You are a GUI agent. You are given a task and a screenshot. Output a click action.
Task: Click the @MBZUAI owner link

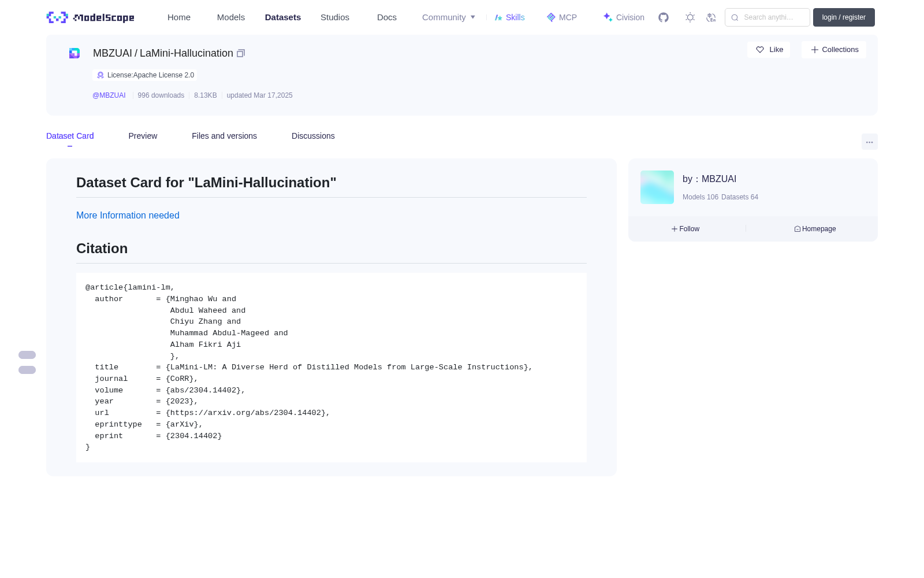coord(109,95)
